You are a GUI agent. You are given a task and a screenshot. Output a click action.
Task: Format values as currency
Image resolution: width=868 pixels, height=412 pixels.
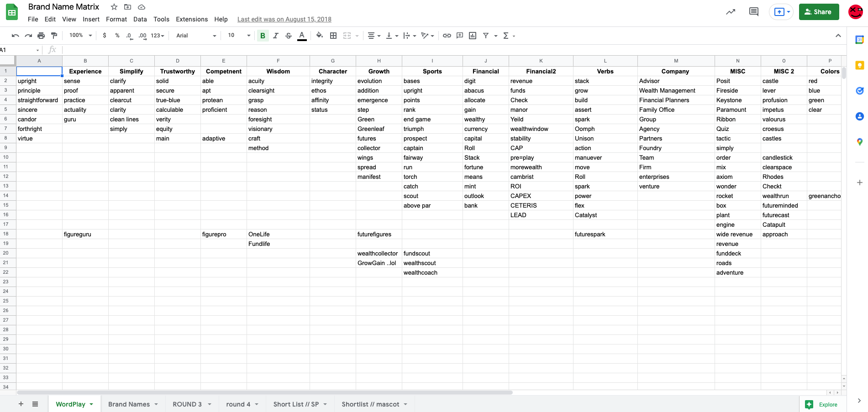(x=105, y=35)
